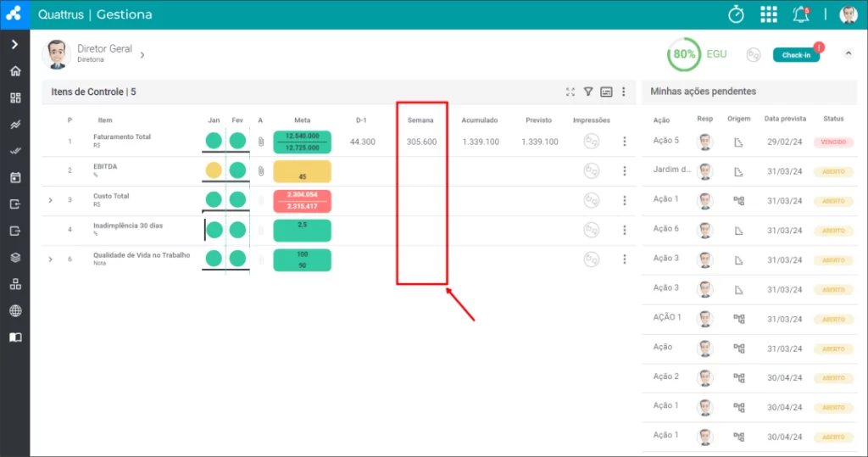868x457 pixels.
Task: Select the Inadimplência 30 dias item
Action: pyautogui.click(x=128, y=226)
